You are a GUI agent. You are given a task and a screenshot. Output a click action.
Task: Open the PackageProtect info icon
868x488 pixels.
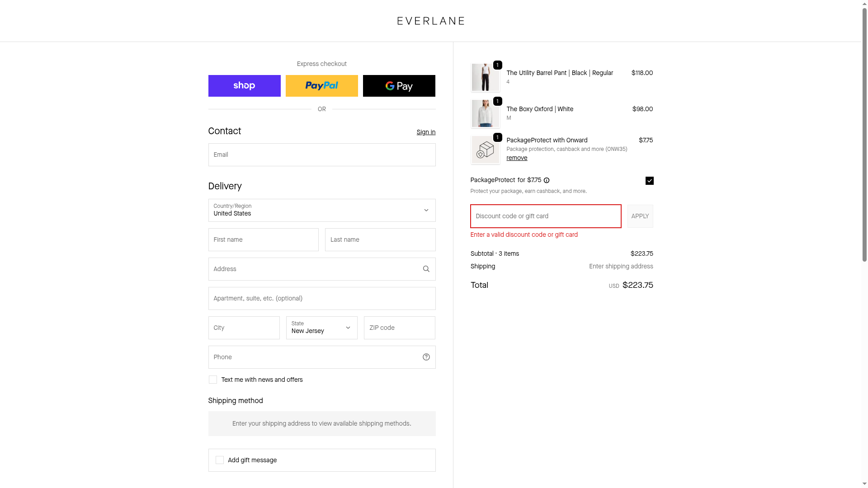coord(547,180)
